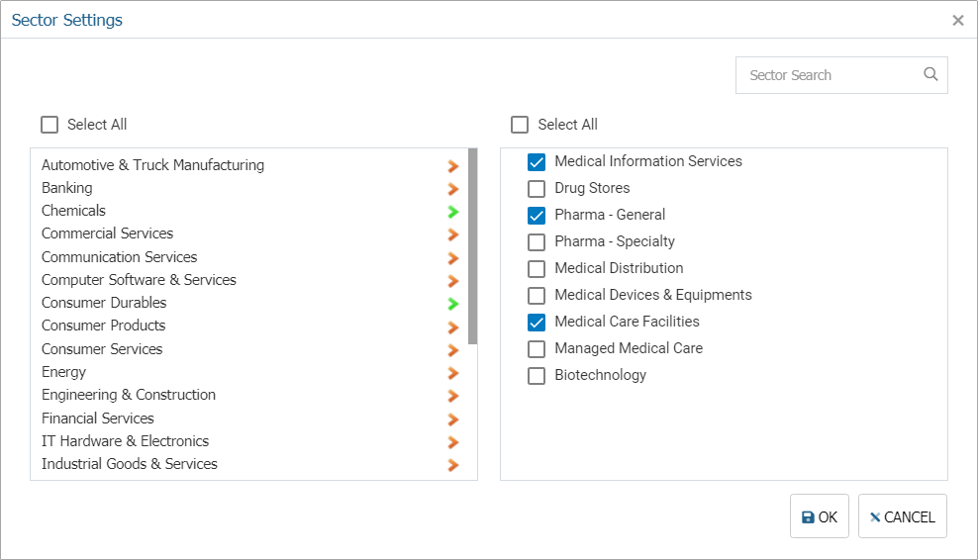Image resolution: width=978 pixels, height=560 pixels.
Task: Uncheck Medical Information Services checkbox
Action: [537, 162]
